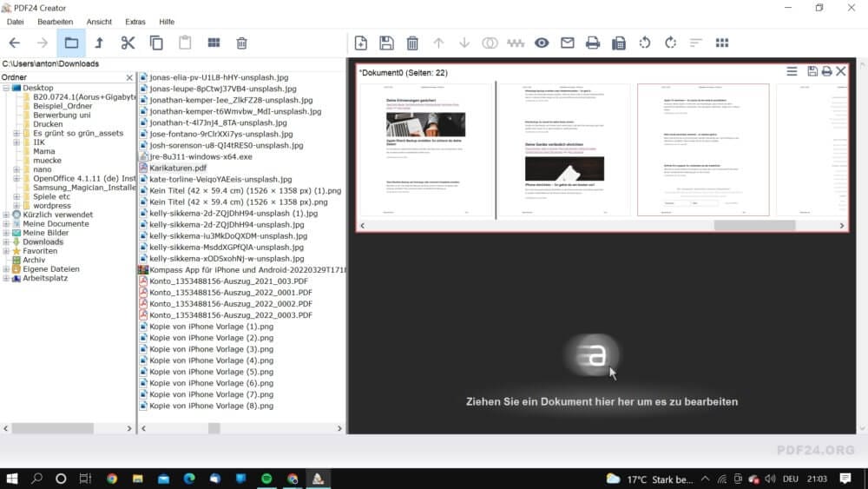This screenshot has height=489, width=868.
Task: Click the forward arrow in file toolbar
Action: [x=43, y=43]
